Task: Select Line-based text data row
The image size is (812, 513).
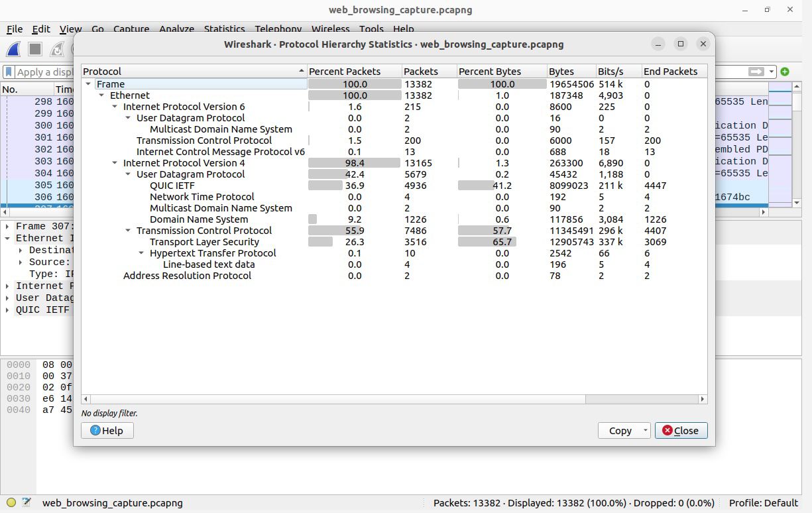Action: (x=394, y=264)
